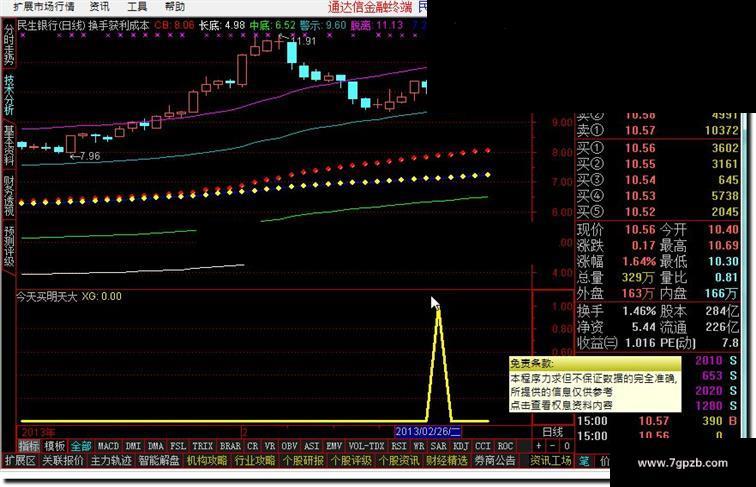The width and height of the screenshot is (756, 487).
Task: Click 卖① price 10.57
Action: pos(640,130)
